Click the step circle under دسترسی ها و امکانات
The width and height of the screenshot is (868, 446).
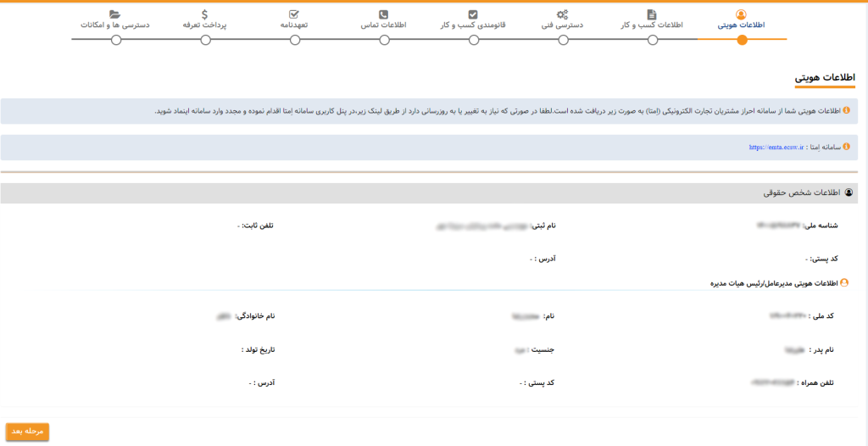pos(115,40)
